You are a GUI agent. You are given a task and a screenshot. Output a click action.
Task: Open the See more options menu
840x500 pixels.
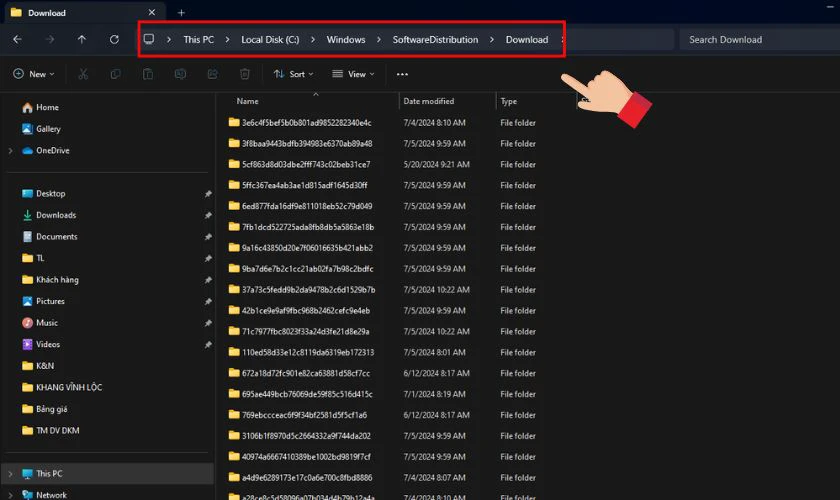[402, 74]
